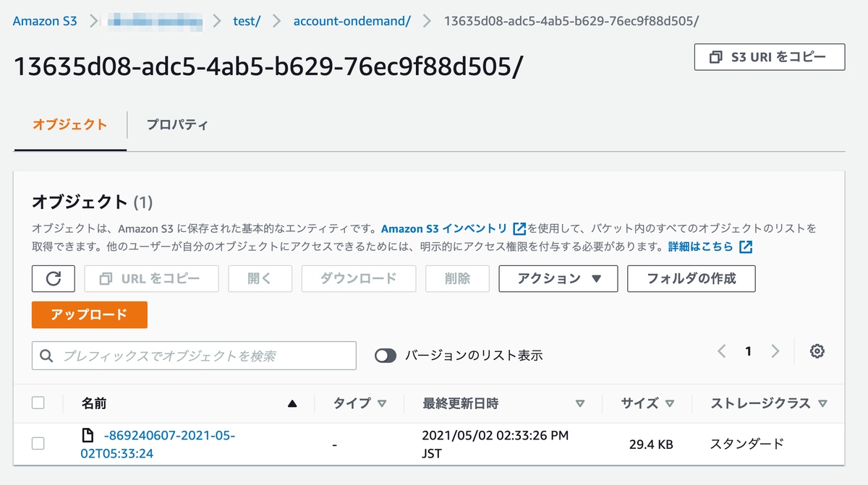Open the Amazon S3 インベントリ link
Screen dimensions: 868x485
tap(444, 228)
